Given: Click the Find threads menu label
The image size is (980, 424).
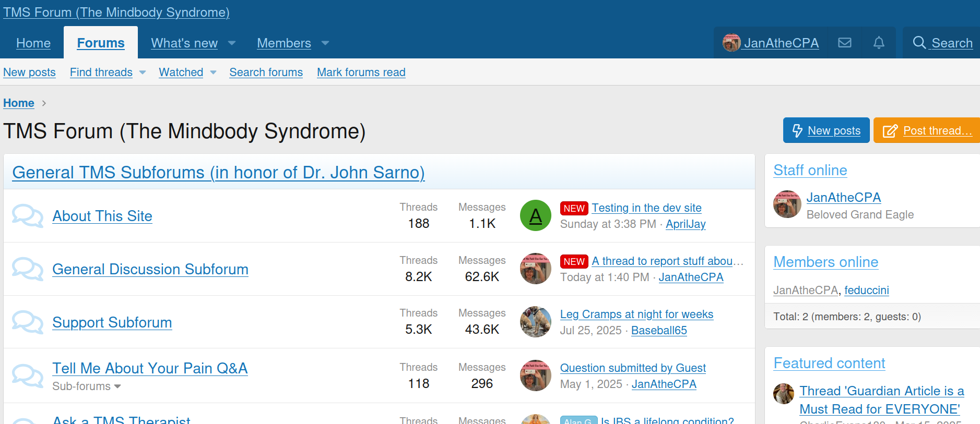Looking at the screenshot, I should click(x=101, y=72).
